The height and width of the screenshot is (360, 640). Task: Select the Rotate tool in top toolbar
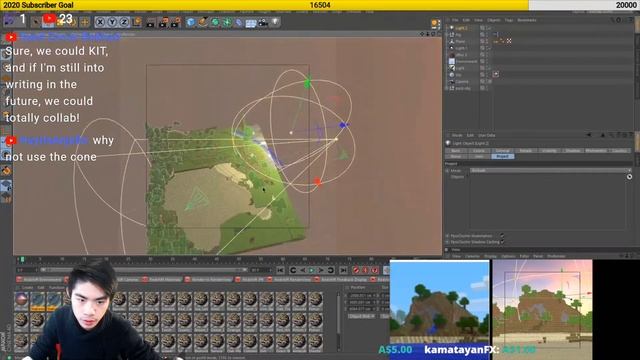73,22
